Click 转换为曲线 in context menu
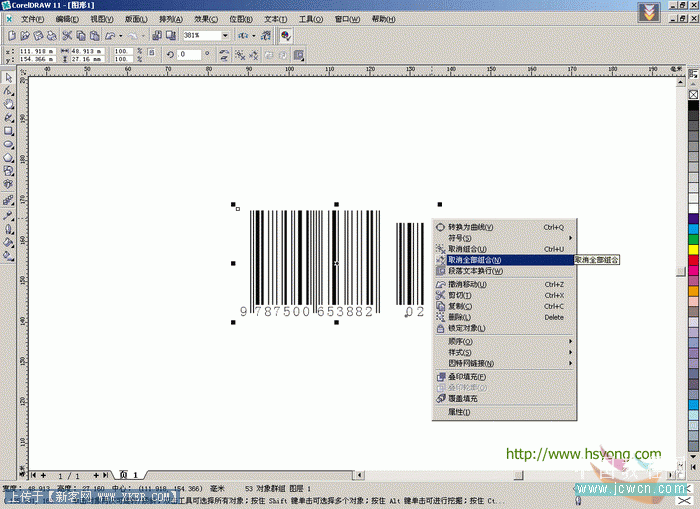Viewport: 700px width, 509px height. pos(470,227)
